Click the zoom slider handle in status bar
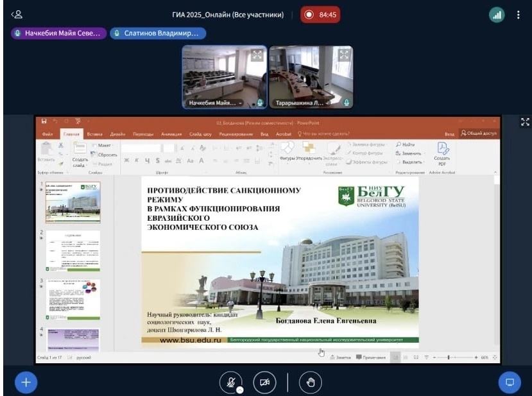The width and height of the screenshot is (532, 396). coord(449,357)
